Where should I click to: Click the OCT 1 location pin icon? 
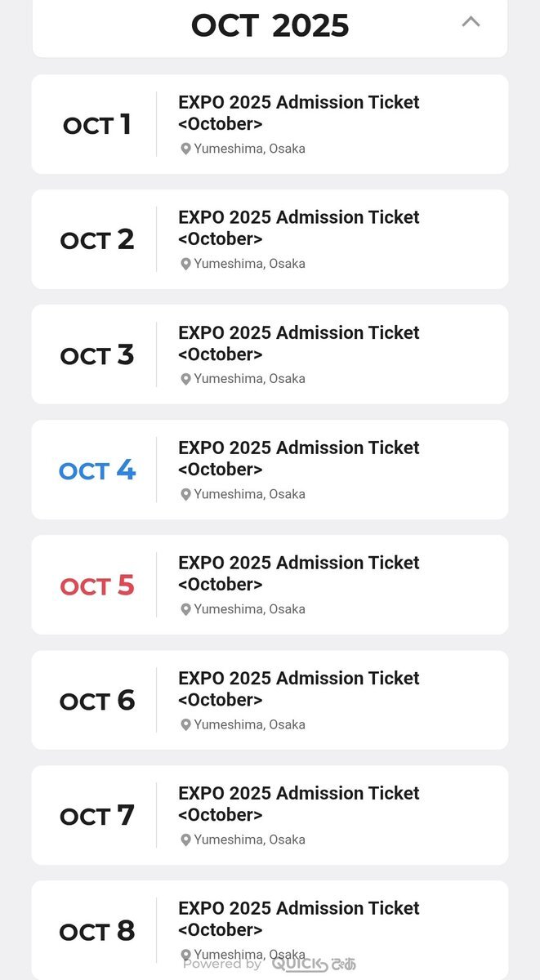tap(185, 149)
